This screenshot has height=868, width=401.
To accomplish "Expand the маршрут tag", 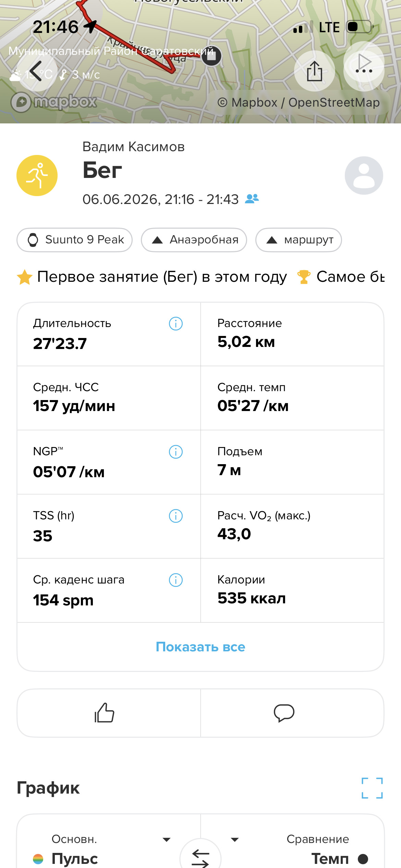I will (x=299, y=240).
